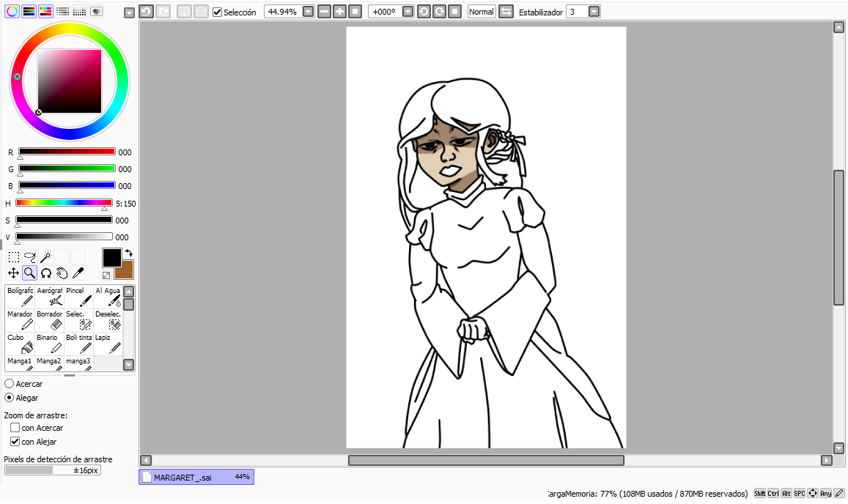Choose the manga3 brush
This screenshot has height=504, width=848.
coord(79,363)
